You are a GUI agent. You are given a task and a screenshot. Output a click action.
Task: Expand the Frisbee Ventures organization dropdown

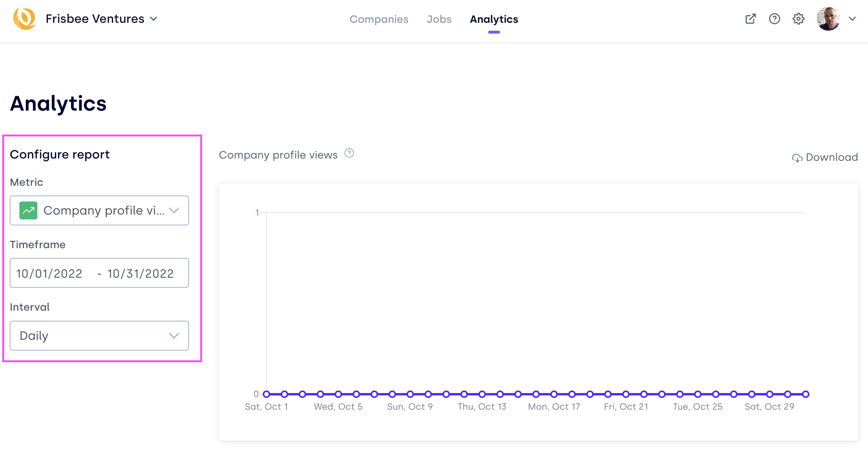154,19
